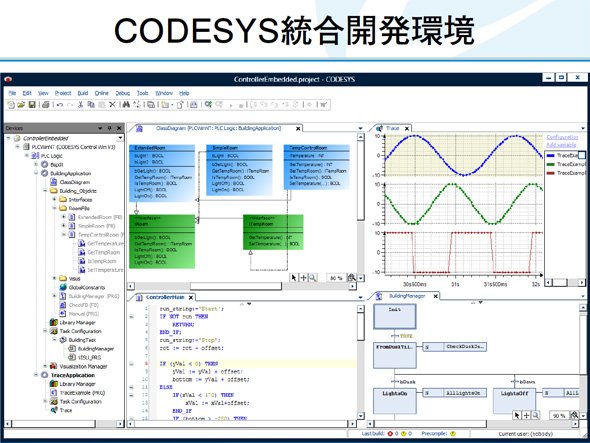Open the zoom dropdown next to 80 % field
The width and height of the screenshot is (590, 443).
click(361, 278)
